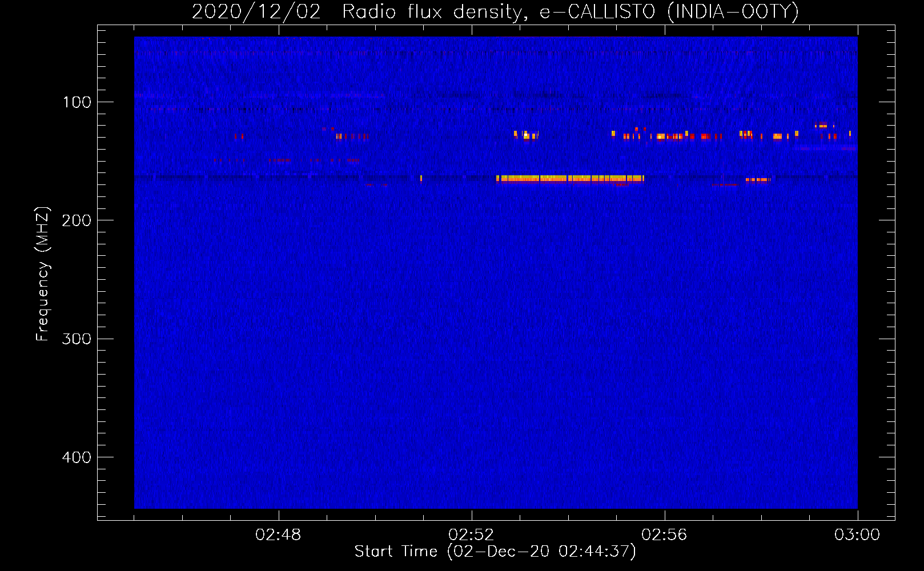Click the 300 frequency tick label
This screenshot has width=924, height=571.
pyautogui.click(x=77, y=339)
